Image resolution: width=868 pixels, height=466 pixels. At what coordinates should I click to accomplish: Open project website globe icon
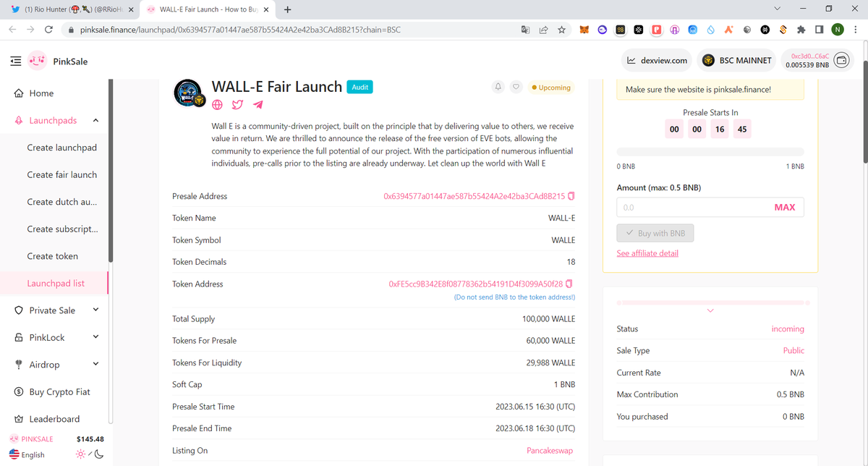pos(217,104)
